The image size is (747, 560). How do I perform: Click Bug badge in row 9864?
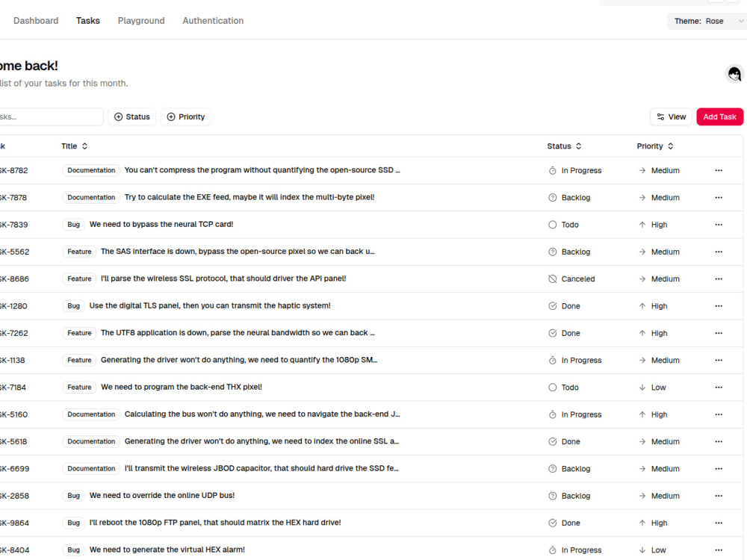coord(73,523)
